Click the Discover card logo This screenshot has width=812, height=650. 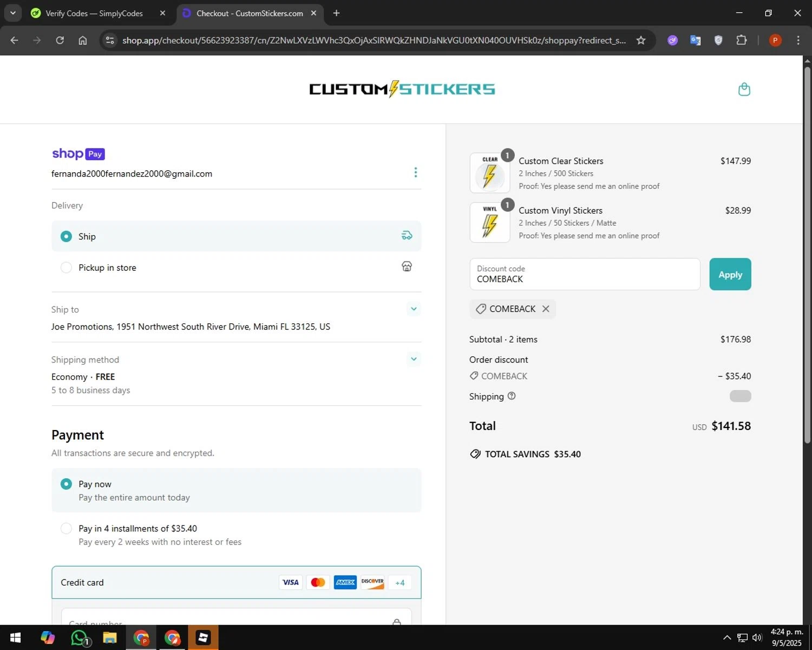(x=372, y=582)
